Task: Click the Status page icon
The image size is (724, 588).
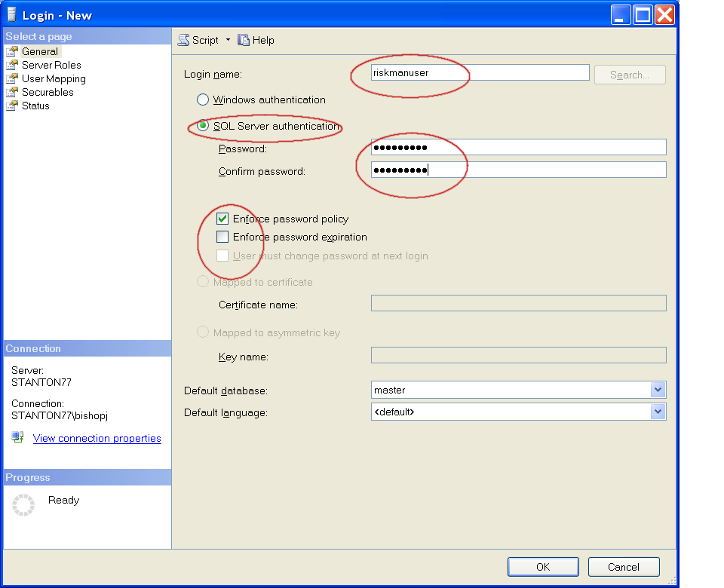Action: [11, 106]
